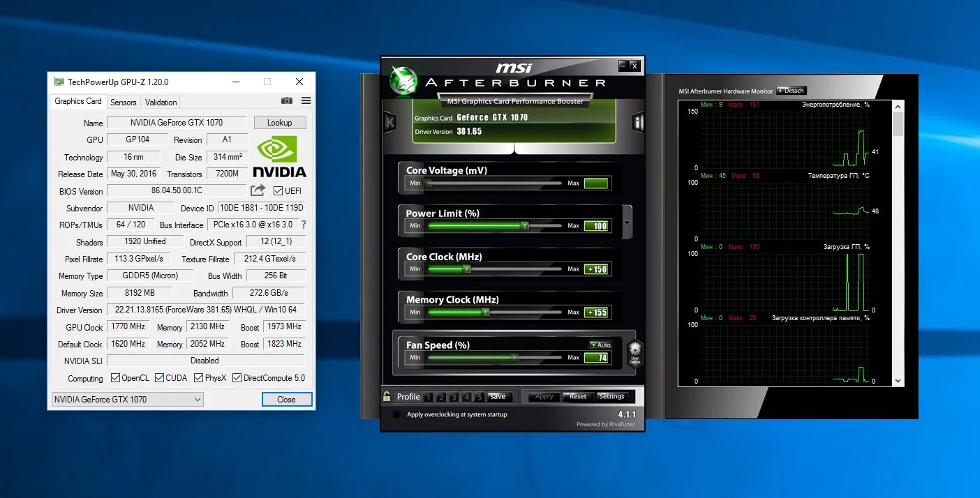Select profile slot 3
This screenshot has width=980, height=498.
454,397
